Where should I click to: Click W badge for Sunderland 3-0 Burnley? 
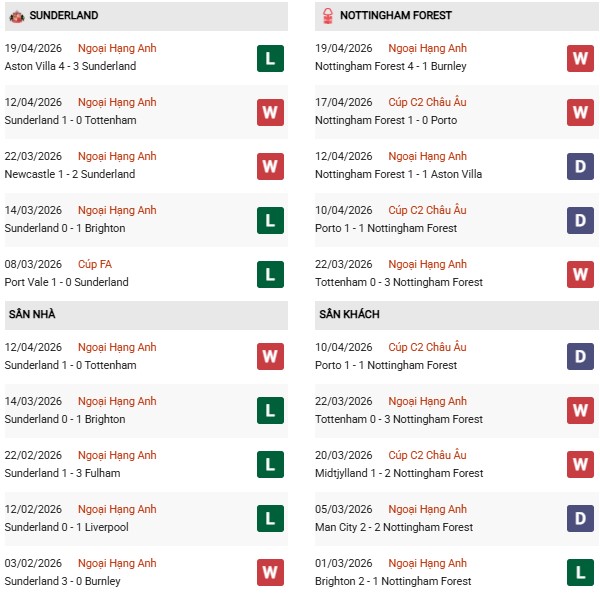tap(270, 573)
